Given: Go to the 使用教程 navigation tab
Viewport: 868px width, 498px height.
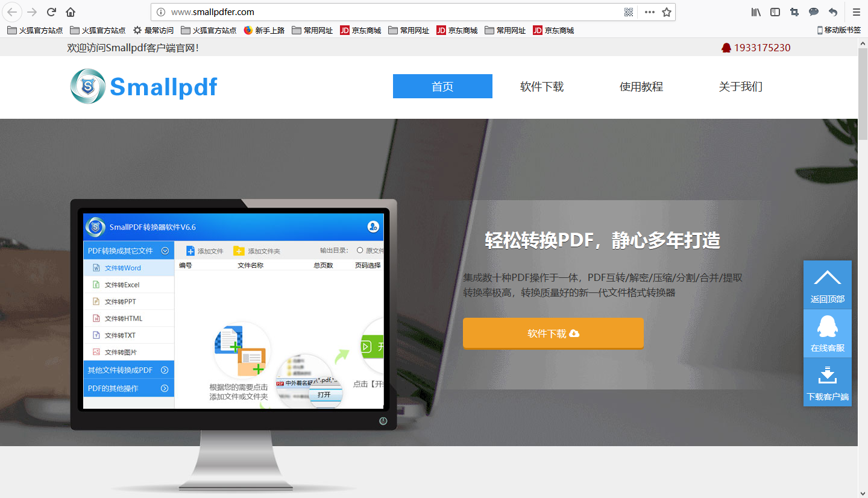Looking at the screenshot, I should point(641,86).
